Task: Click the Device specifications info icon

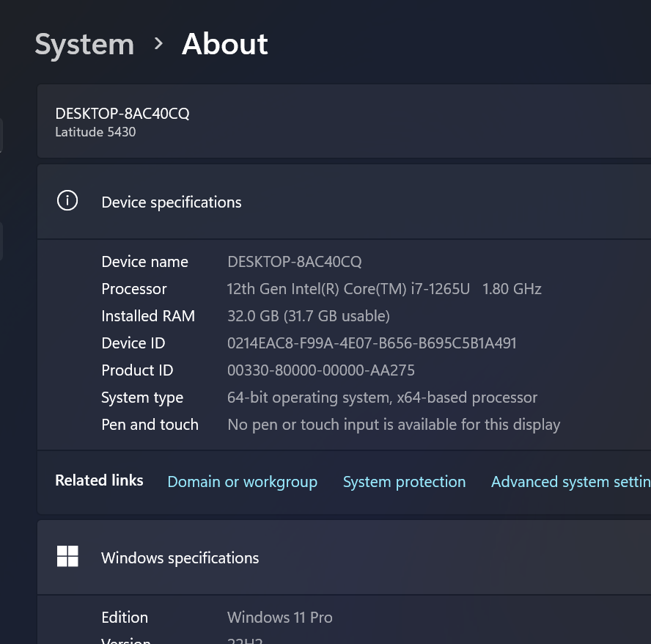Action: coord(67,201)
